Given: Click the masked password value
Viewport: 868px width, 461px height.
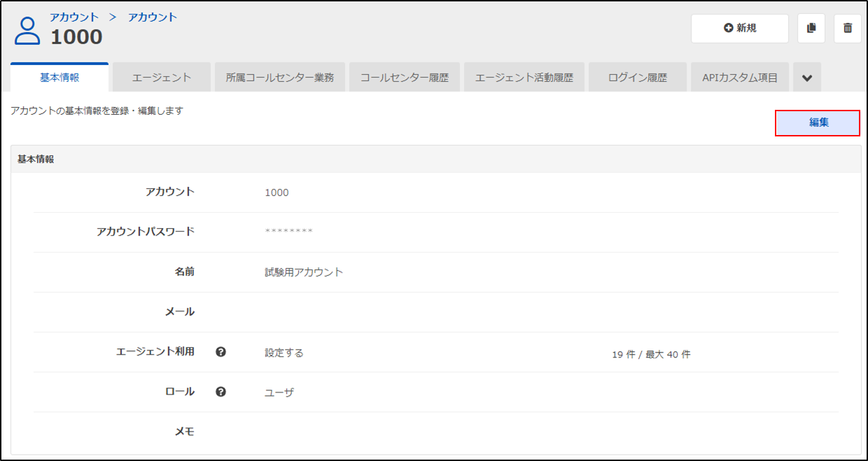Looking at the screenshot, I should pyautogui.click(x=288, y=232).
